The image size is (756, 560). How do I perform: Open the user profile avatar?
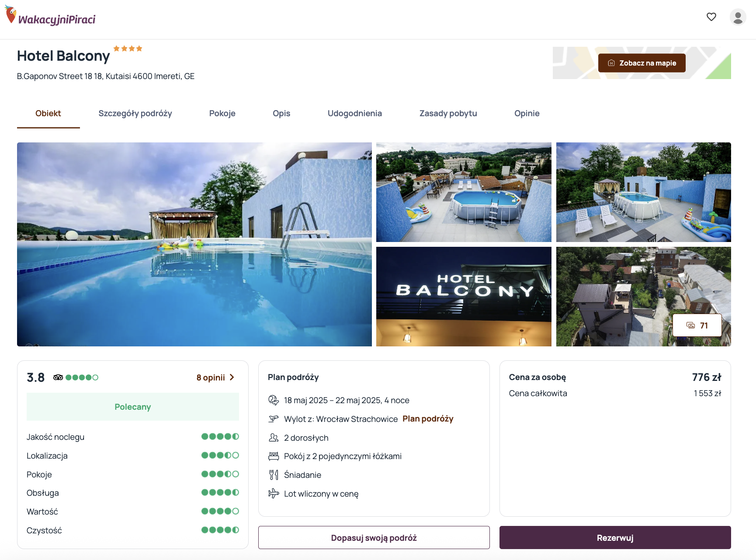click(738, 17)
